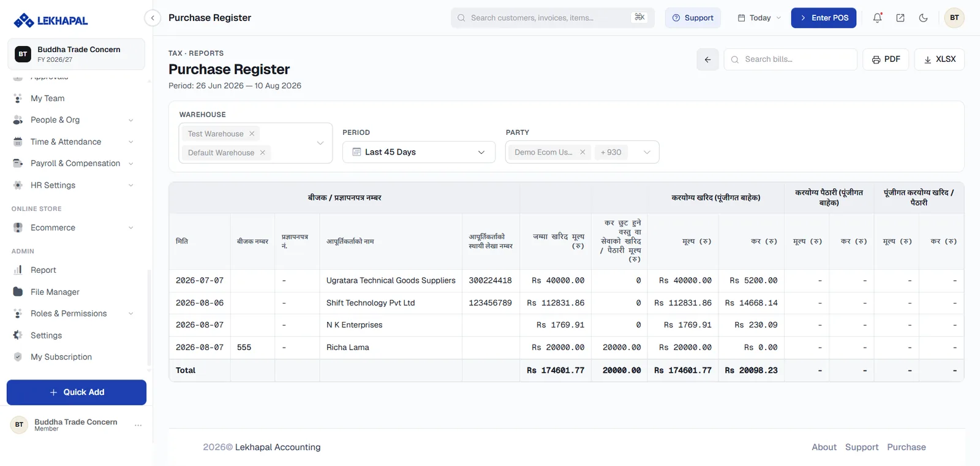The image size is (980, 466).
Task: Click the People & Org icon
Action: [x=18, y=120]
